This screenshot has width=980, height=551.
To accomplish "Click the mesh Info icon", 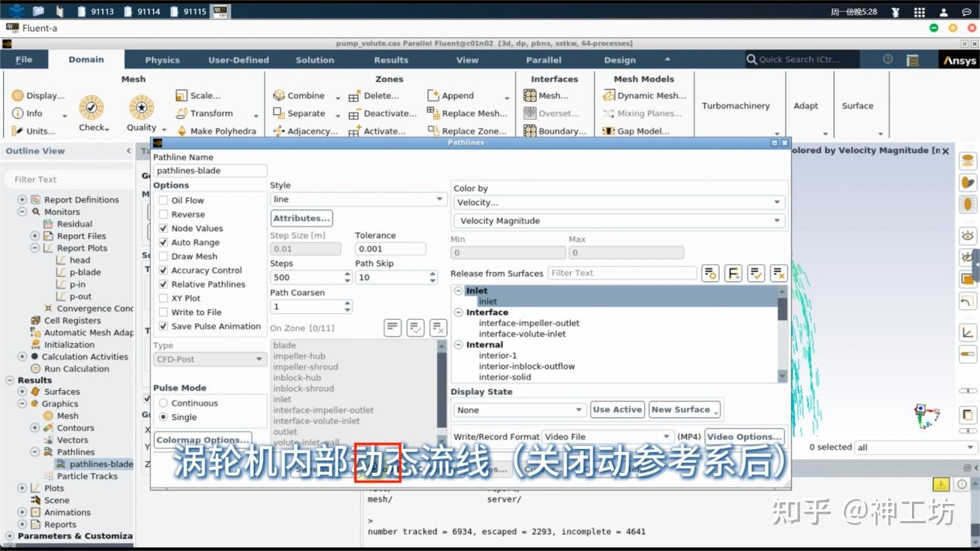I will click(x=18, y=114).
